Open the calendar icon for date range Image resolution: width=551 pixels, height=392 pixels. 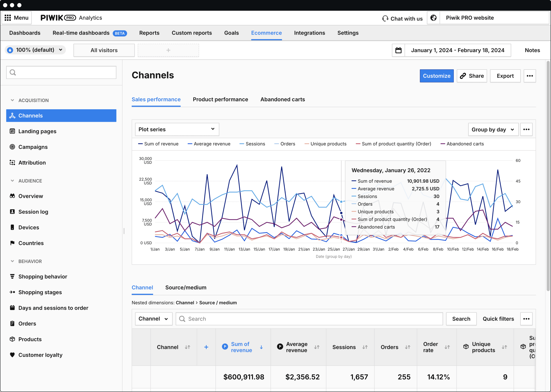point(398,50)
